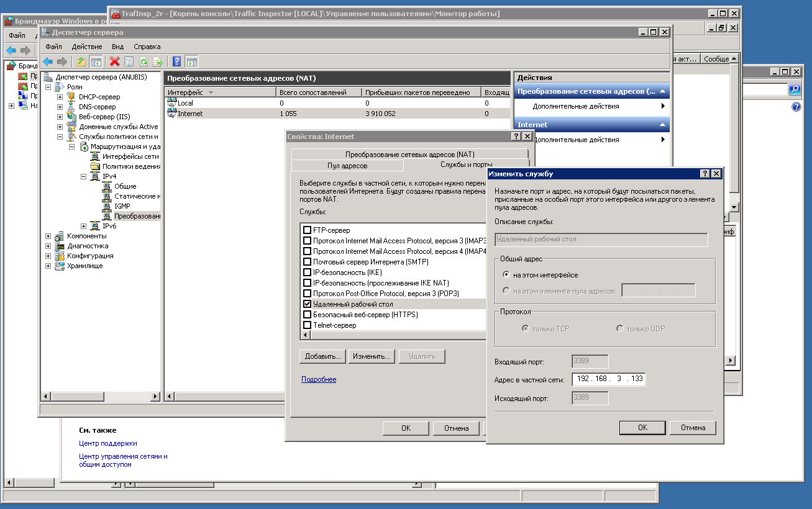
Task: Enable the FTP-сервер service checkbox
Action: click(x=307, y=230)
